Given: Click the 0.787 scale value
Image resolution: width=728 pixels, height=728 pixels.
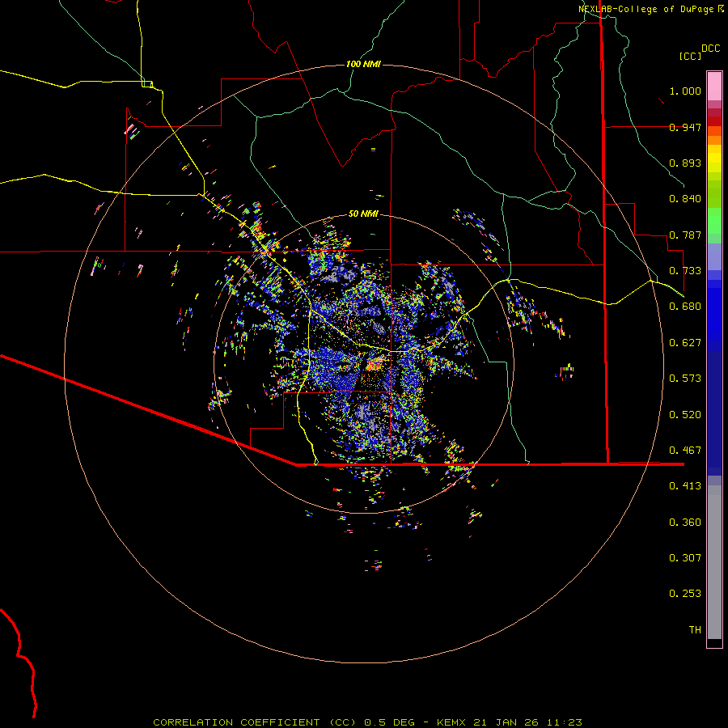Looking at the screenshot, I should [685, 235].
